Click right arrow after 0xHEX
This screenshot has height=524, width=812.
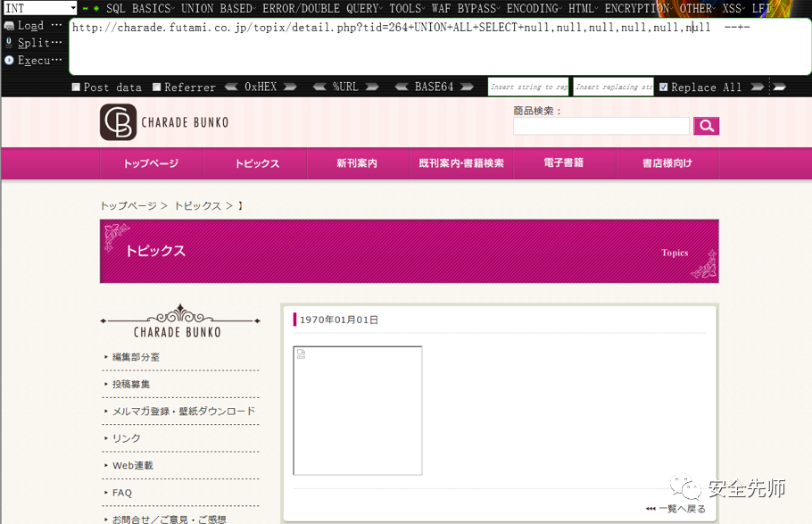tap(290, 87)
